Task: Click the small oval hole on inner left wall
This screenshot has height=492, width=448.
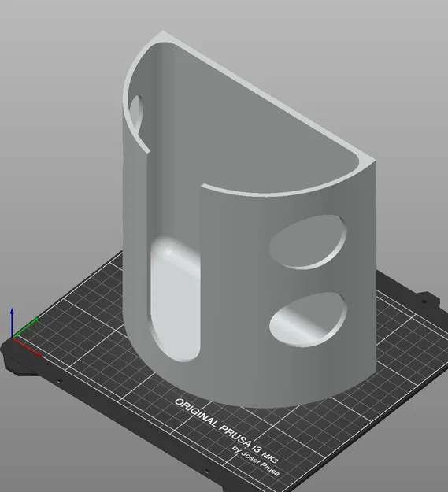Action: pos(137,113)
